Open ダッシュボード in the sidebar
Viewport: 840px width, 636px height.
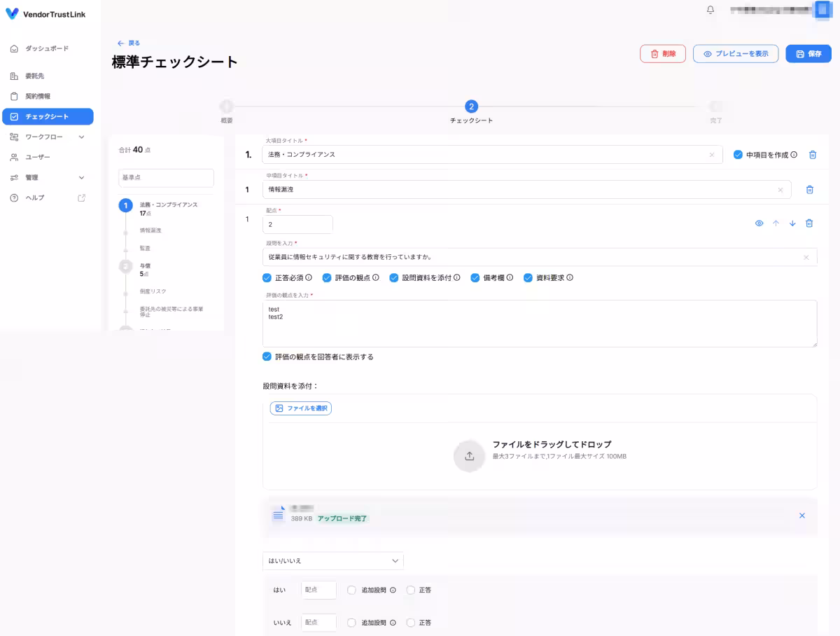point(47,48)
